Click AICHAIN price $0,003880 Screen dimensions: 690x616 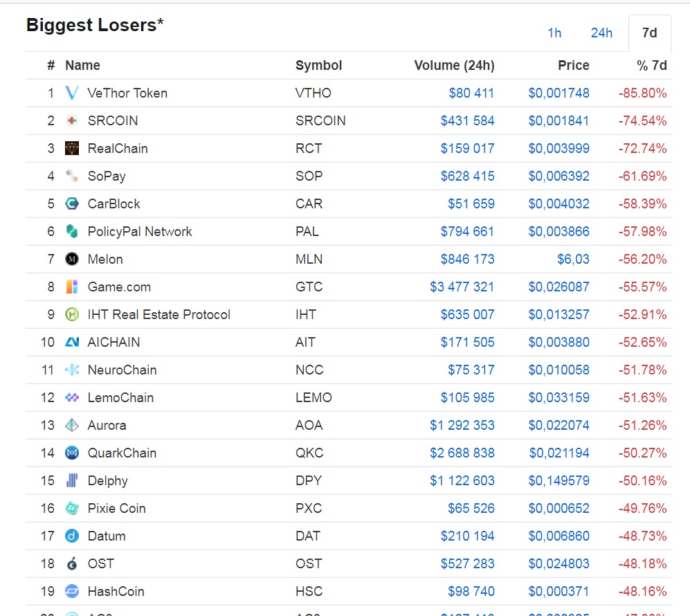[559, 342]
